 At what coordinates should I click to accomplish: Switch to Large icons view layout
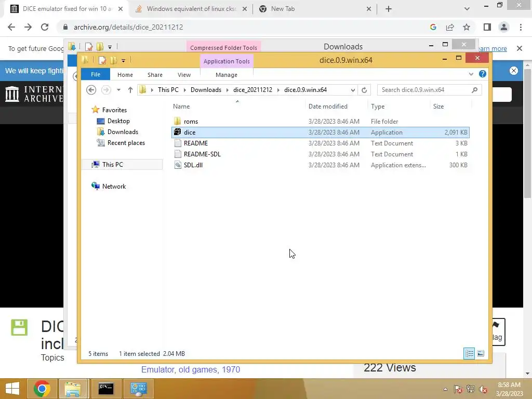(x=481, y=353)
